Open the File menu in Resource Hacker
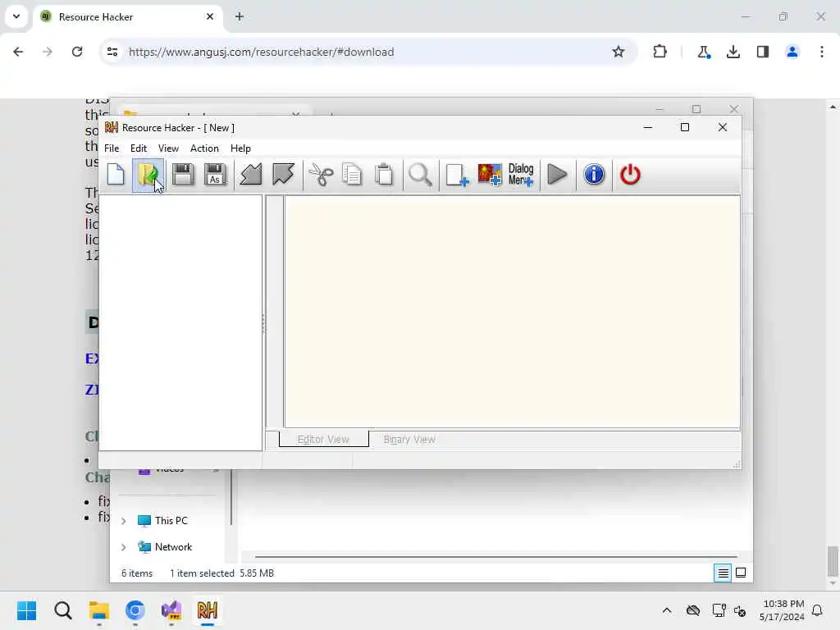840x630 pixels. (x=112, y=148)
